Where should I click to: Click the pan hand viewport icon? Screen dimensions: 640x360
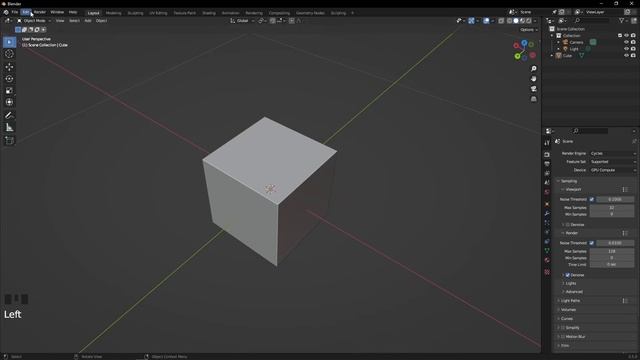click(533, 79)
